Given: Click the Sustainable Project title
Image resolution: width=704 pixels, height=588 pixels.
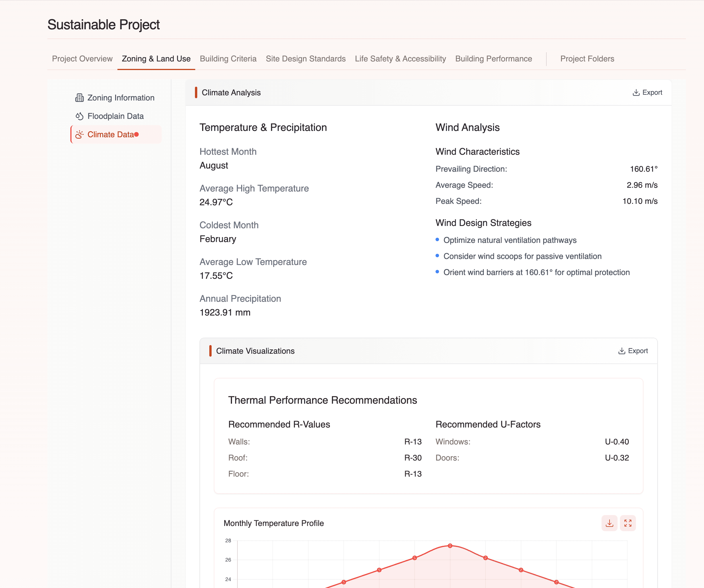Looking at the screenshot, I should click(104, 24).
